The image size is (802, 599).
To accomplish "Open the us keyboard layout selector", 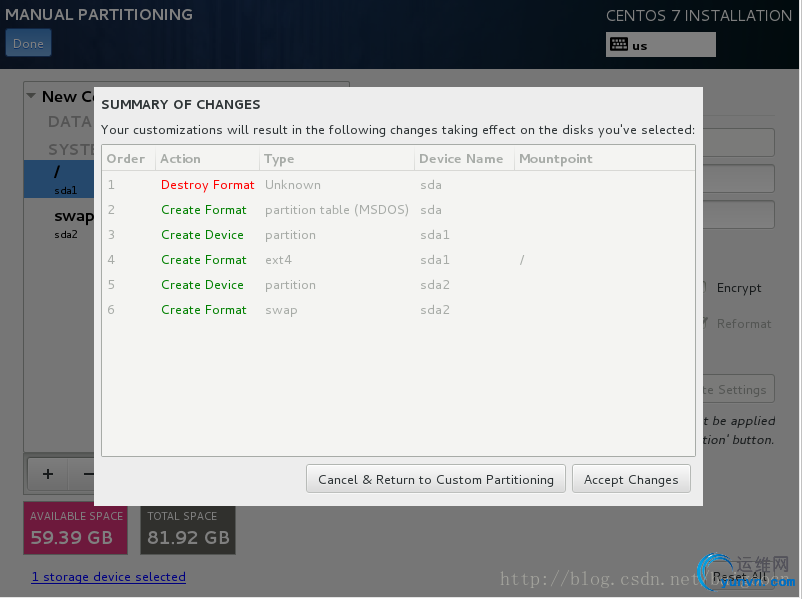I will pos(660,45).
